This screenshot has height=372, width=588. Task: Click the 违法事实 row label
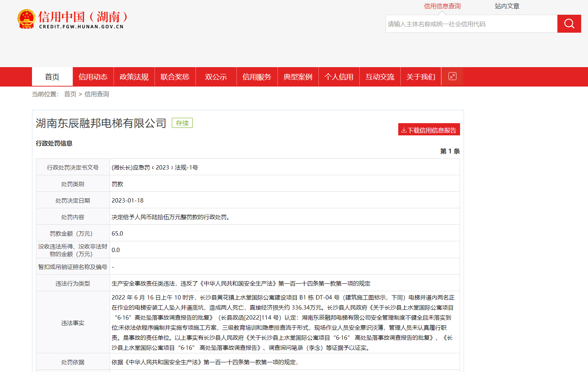[x=73, y=323]
